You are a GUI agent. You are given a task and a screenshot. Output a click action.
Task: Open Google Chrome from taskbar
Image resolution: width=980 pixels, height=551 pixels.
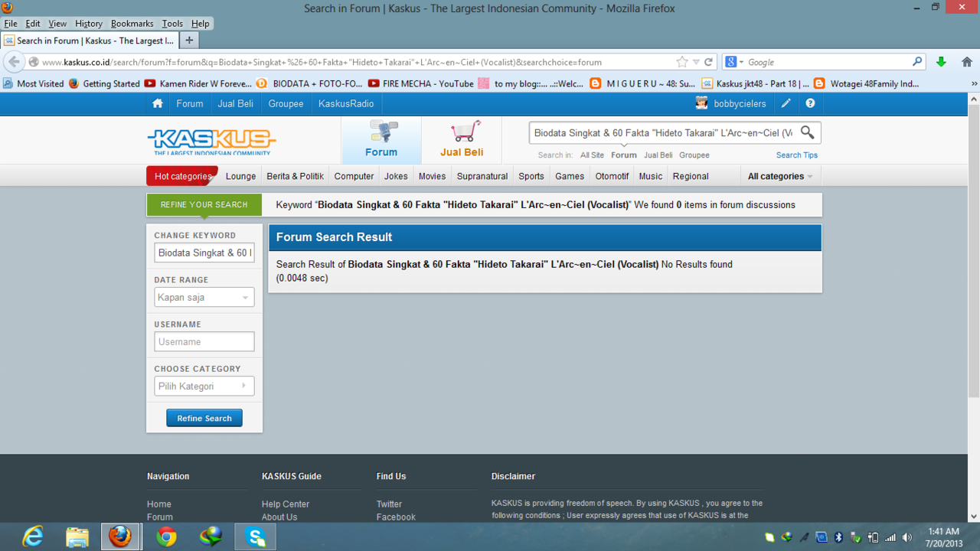pos(166,537)
